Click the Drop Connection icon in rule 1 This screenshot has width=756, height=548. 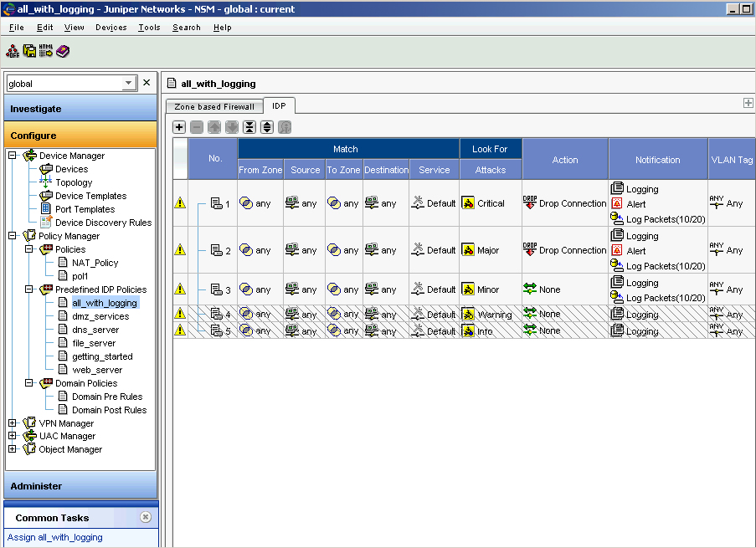(x=530, y=203)
